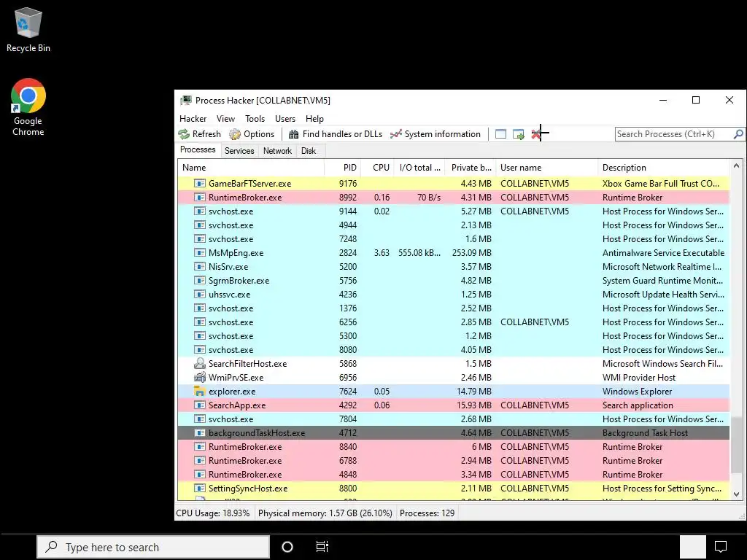
Task: Click the Windows taskbar search box
Action: (153, 547)
